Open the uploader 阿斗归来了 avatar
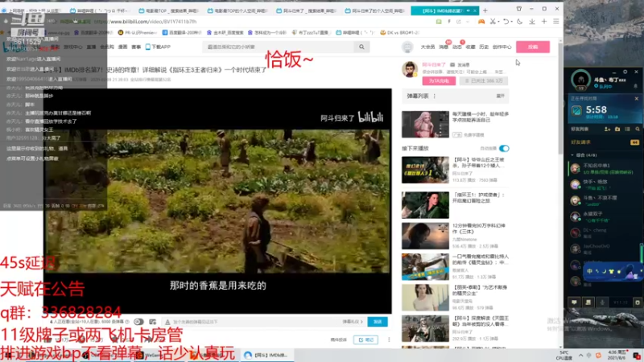The image size is (644, 362). coord(410,69)
